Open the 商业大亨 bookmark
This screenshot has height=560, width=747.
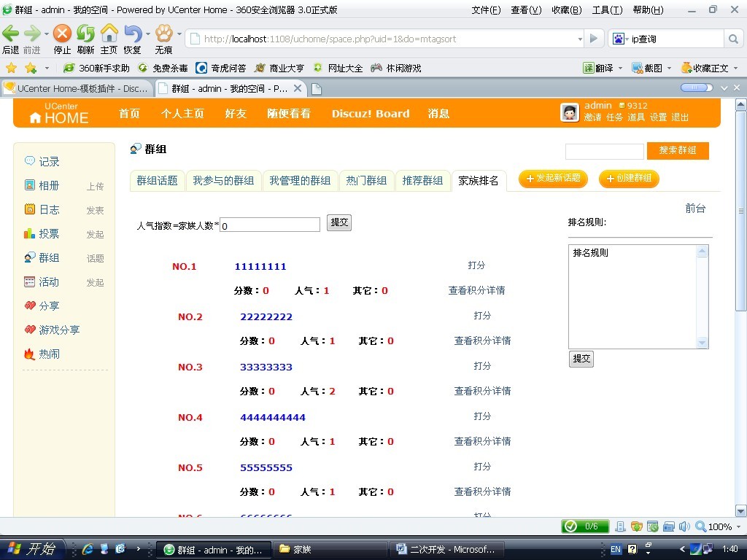[x=279, y=68]
